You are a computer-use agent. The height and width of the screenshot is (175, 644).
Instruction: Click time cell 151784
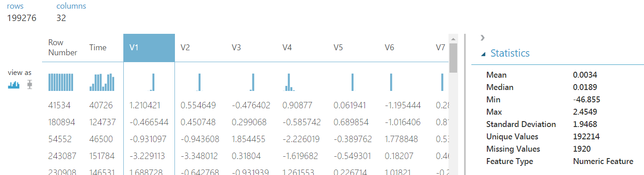click(x=102, y=156)
